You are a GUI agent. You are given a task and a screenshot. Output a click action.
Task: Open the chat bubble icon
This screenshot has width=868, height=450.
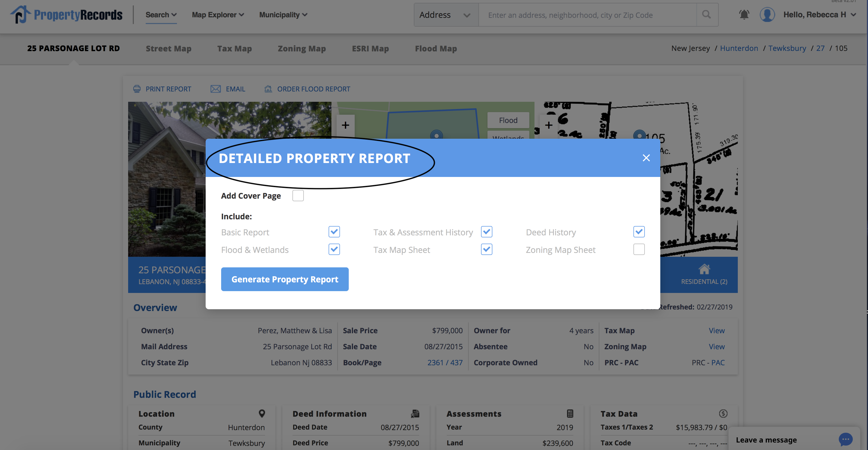(x=846, y=440)
